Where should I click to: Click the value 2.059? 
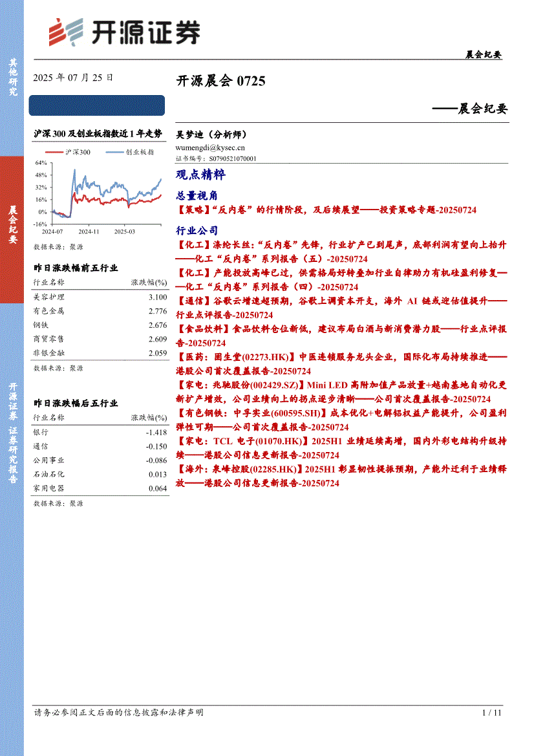coord(158,353)
